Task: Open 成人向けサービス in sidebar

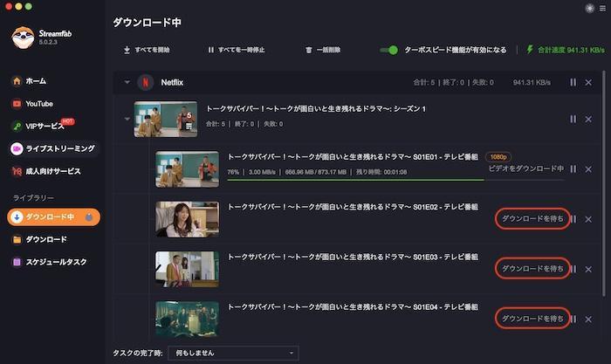Action: [46, 171]
